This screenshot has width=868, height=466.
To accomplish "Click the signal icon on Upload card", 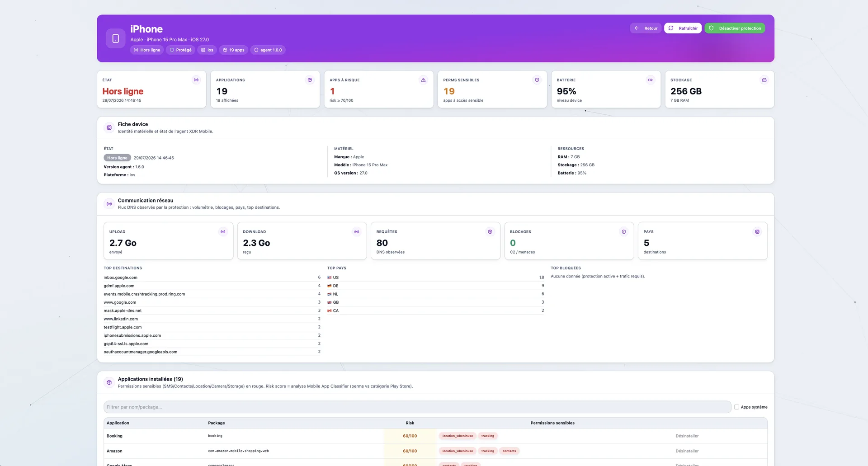I will [223, 232].
